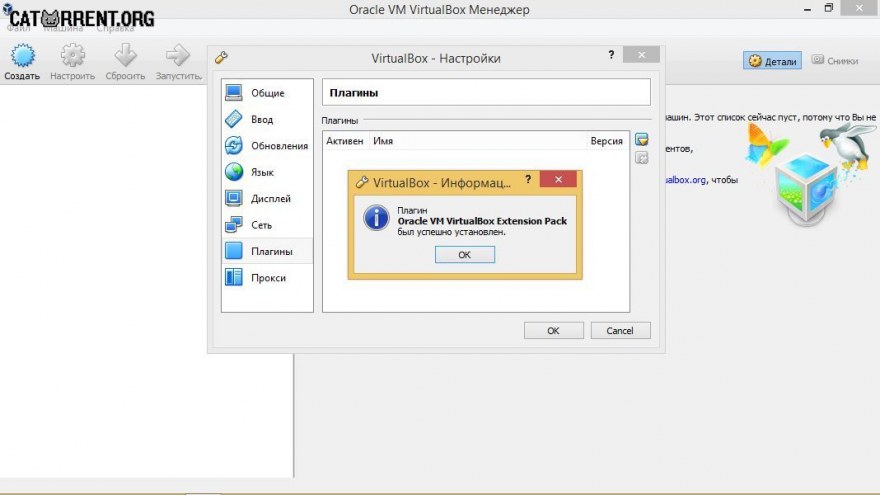Click the Сбросить down-arrow toolbar icon
The height and width of the screenshot is (495, 880).
125,56
